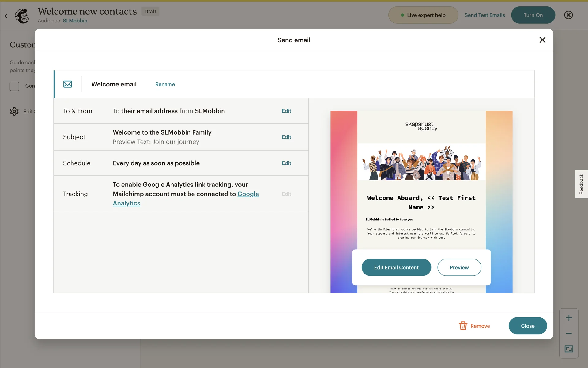Screen dimensions: 588x368
Task: Click the envelope icon beside Welcome email
Action: [68, 84]
